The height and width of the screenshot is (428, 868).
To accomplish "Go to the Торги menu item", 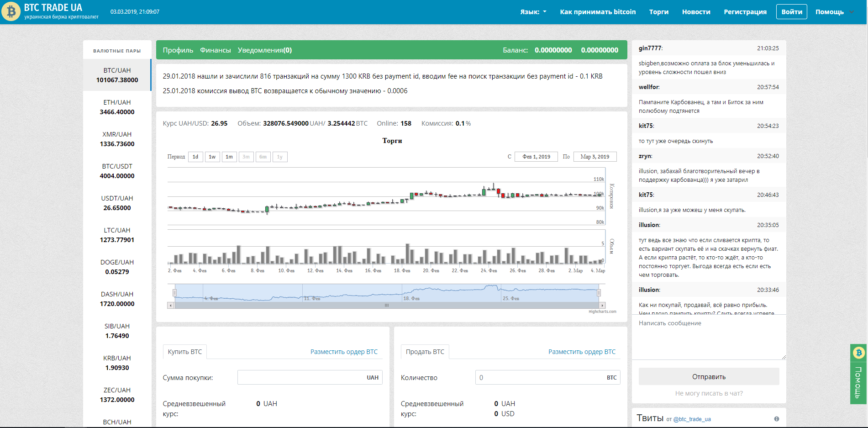I will coord(659,12).
